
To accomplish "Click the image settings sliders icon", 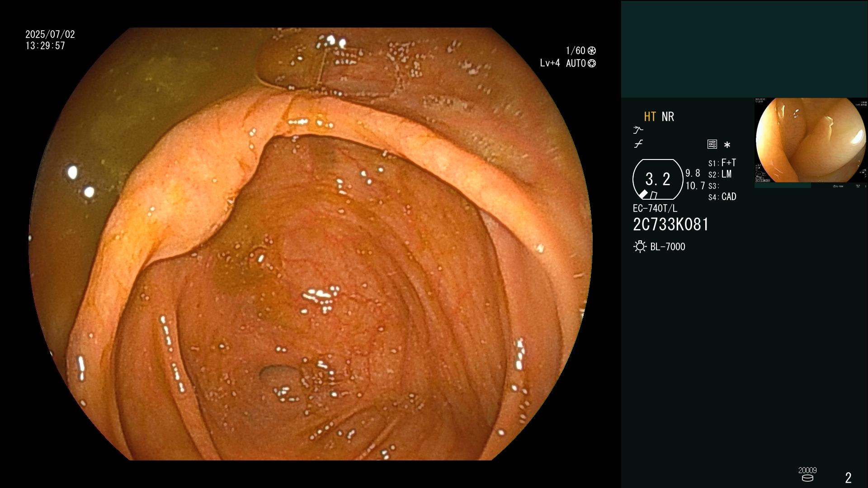I will tap(712, 144).
